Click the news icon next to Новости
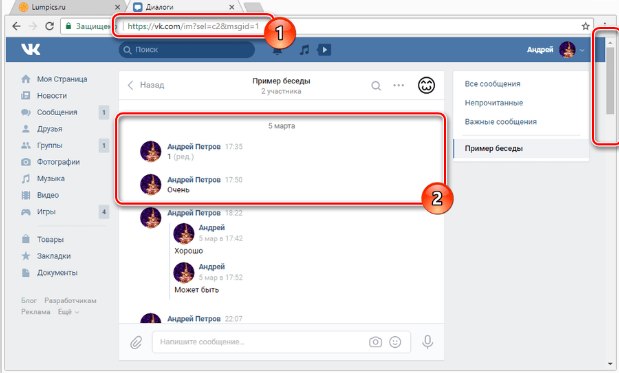619x373 pixels. tap(26, 96)
